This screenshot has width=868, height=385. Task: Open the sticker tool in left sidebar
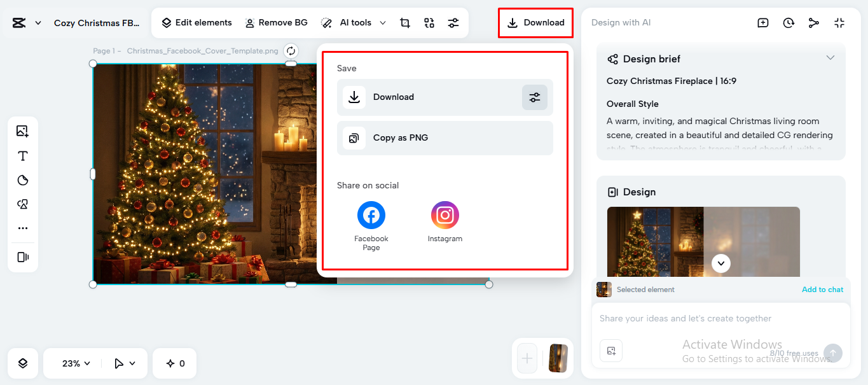click(23, 180)
